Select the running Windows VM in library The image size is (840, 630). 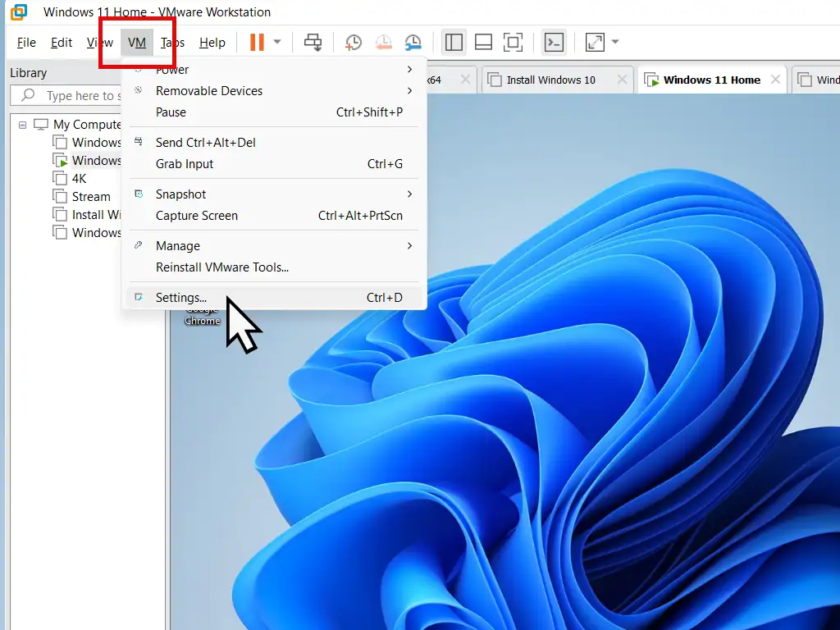pyautogui.click(x=97, y=160)
